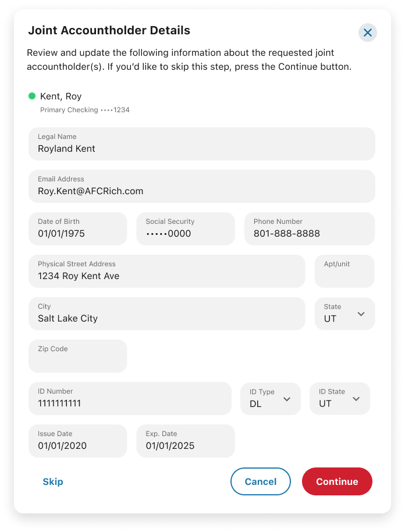Open the ID Type dropdown
The width and height of the screenshot is (405, 532).
pyautogui.click(x=270, y=399)
